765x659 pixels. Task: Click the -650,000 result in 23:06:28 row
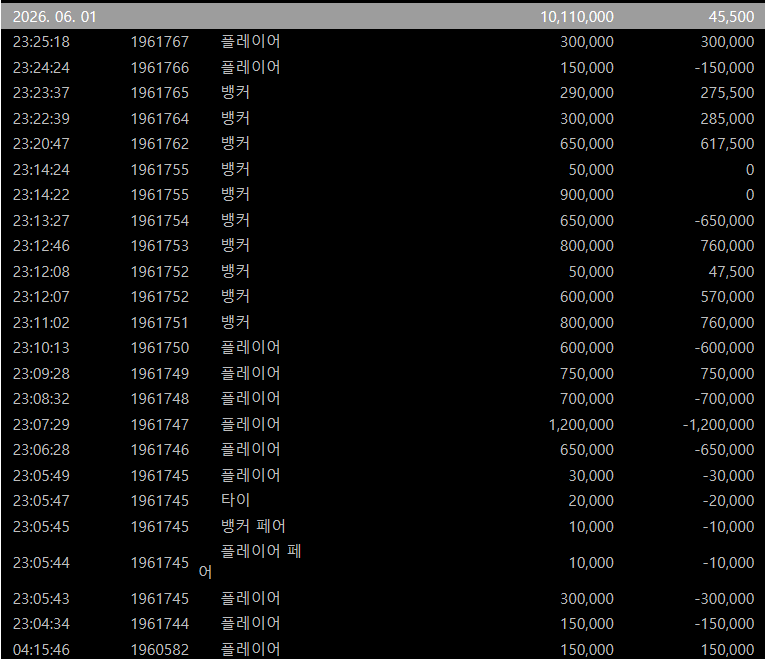tap(725, 450)
